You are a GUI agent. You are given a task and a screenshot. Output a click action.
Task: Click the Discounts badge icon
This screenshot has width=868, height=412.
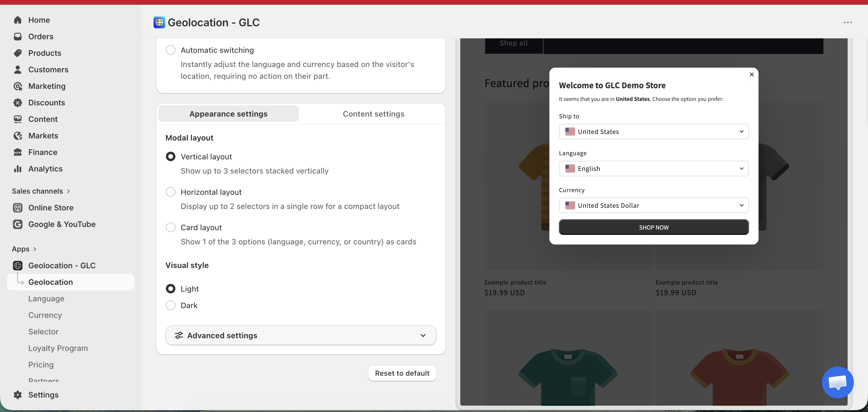point(17,102)
